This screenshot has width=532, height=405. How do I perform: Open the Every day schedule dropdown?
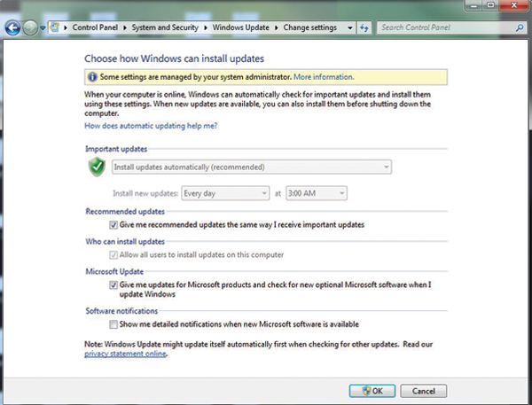(225, 193)
